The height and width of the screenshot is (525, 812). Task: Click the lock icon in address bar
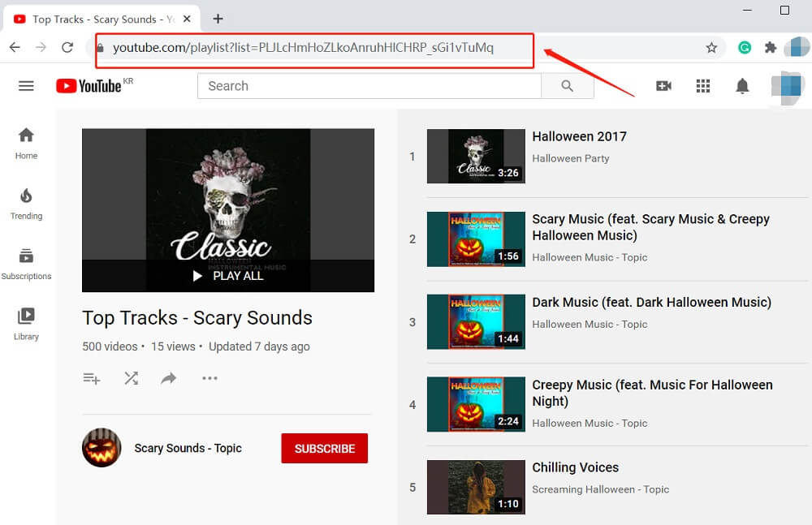click(101, 48)
